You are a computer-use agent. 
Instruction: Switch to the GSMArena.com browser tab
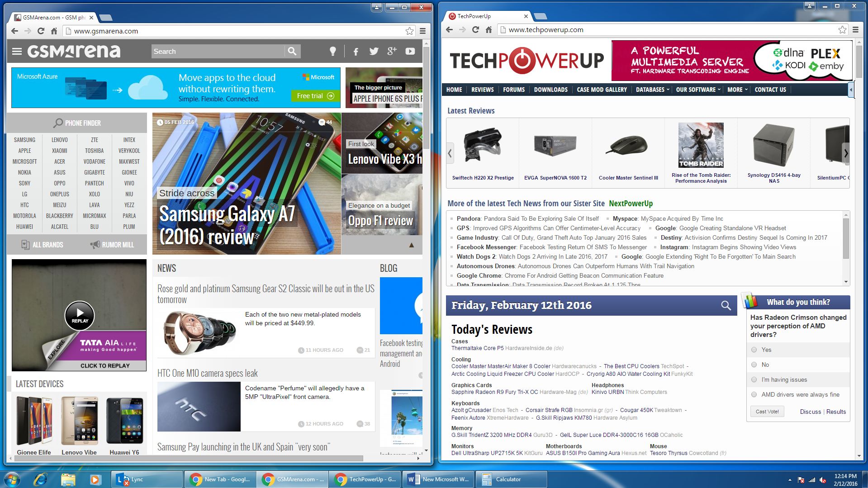point(54,18)
